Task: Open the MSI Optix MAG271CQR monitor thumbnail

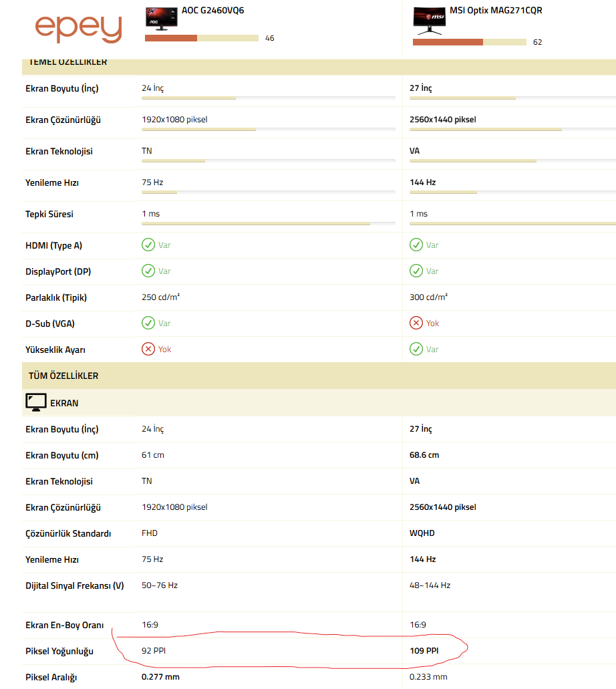Action: pos(430,21)
